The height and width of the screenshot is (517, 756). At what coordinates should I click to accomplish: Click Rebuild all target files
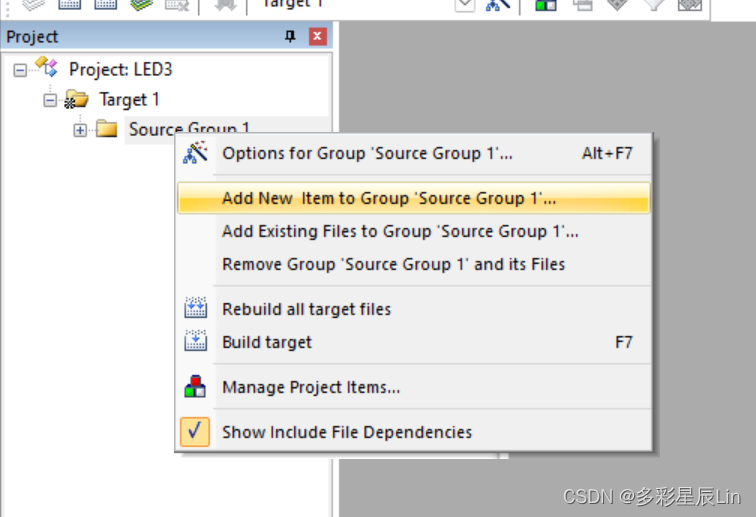[414, 309]
